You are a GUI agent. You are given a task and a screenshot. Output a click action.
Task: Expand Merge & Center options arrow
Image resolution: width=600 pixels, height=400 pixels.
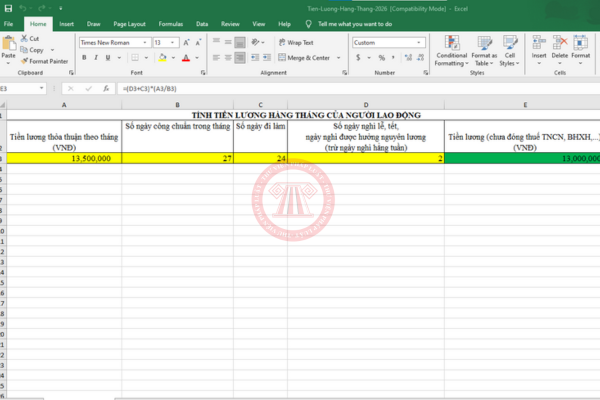pyautogui.click(x=339, y=58)
